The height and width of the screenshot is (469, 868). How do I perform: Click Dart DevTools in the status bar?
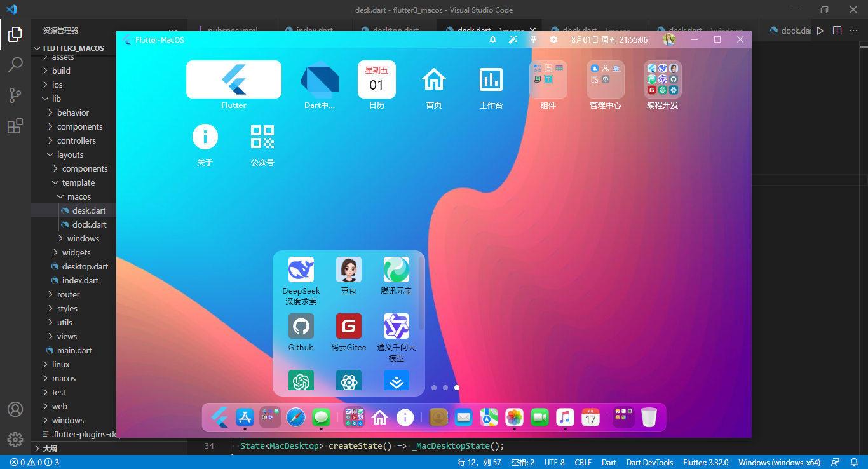[x=649, y=462]
